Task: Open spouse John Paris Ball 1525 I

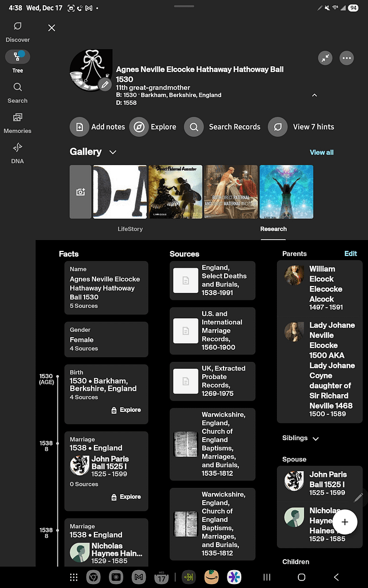Action: (x=320, y=484)
